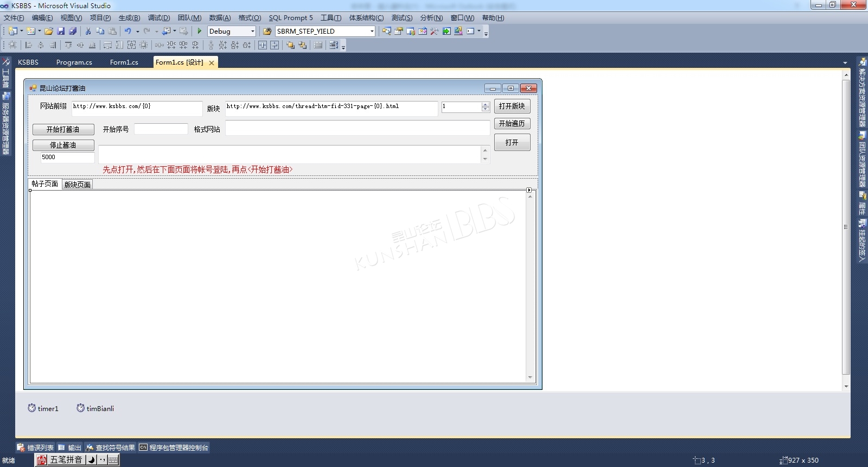
Task: Click the 打开 button on the form
Action: pyautogui.click(x=512, y=142)
